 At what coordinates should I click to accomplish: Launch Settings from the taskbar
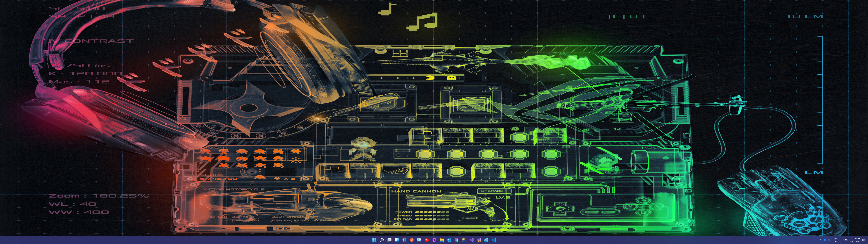coord(404,240)
